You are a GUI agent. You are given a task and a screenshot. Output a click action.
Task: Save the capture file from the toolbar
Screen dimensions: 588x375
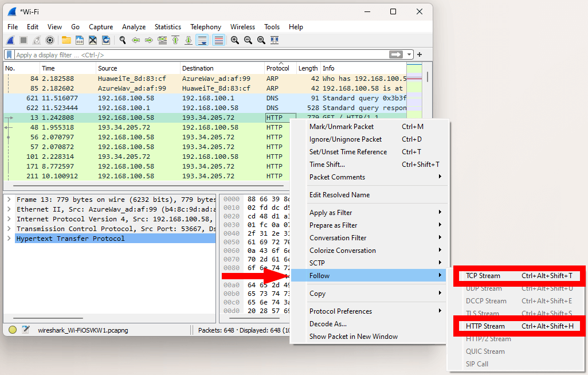(x=80, y=40)
